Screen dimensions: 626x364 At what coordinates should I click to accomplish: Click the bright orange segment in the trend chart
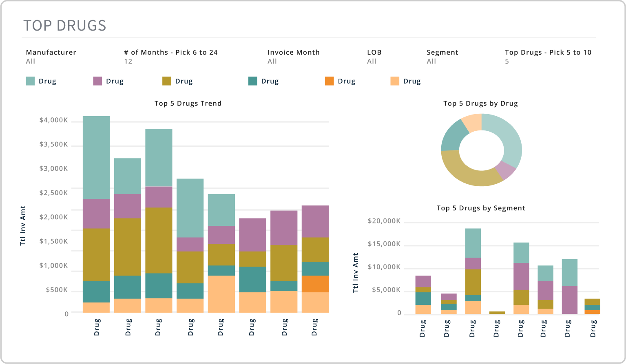(x=315, y=284)
